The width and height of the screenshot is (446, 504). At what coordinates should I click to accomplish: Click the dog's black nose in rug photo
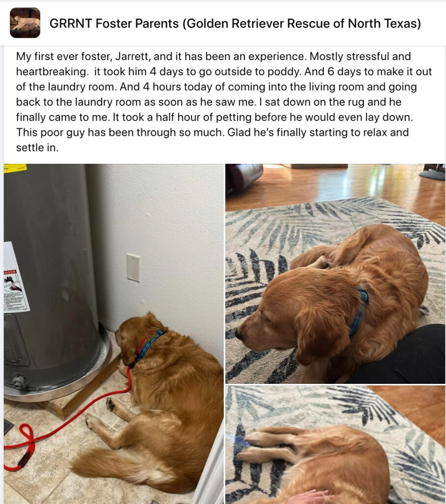[x=239, y=333]
